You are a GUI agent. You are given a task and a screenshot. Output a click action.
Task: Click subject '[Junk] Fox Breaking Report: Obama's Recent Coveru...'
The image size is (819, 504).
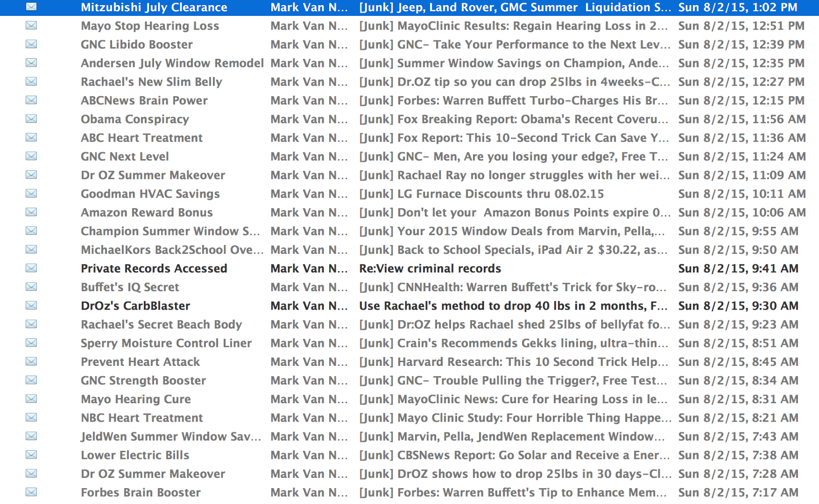click(514, 119)
